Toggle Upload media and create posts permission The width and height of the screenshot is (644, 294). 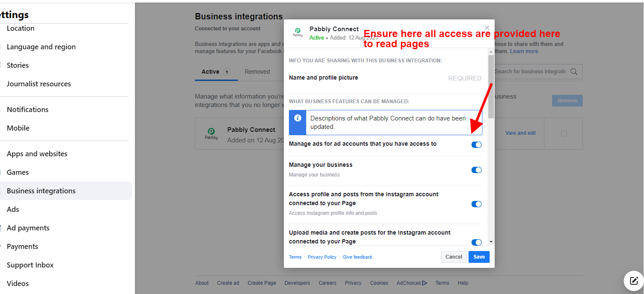(476, 242)
